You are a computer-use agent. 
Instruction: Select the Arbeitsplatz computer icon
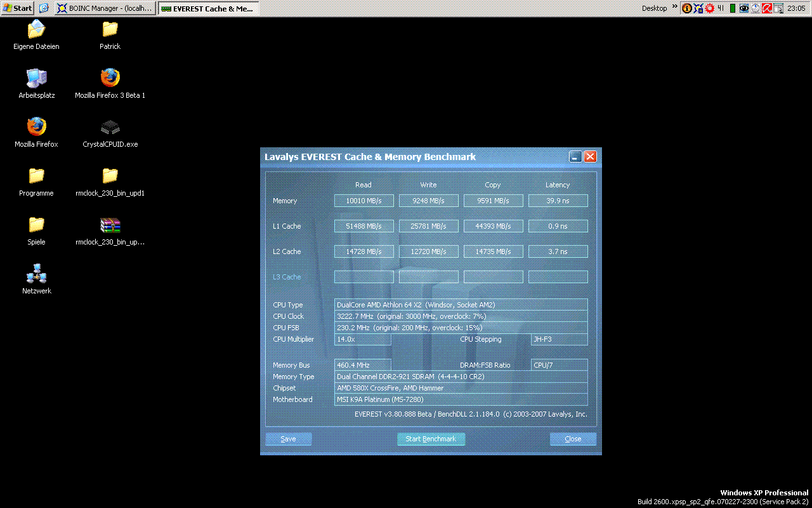[x=36, y=78]
